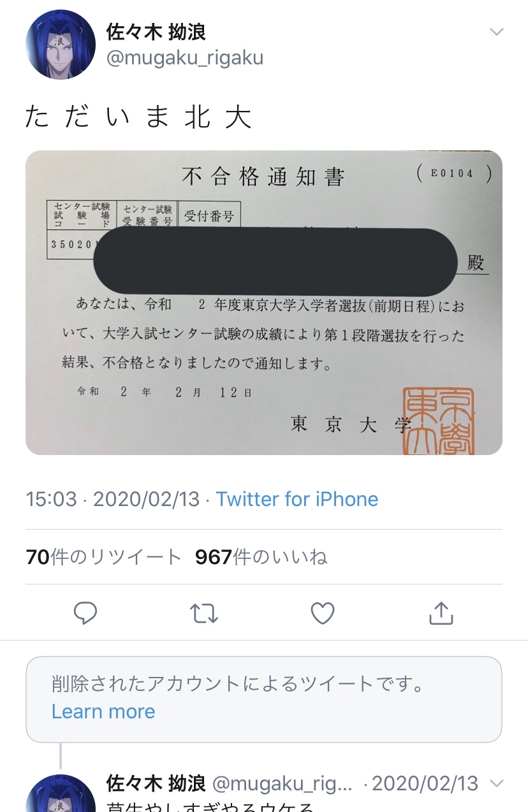
Task: Tap the retweet arrows icon
Action: pos(204,613)
